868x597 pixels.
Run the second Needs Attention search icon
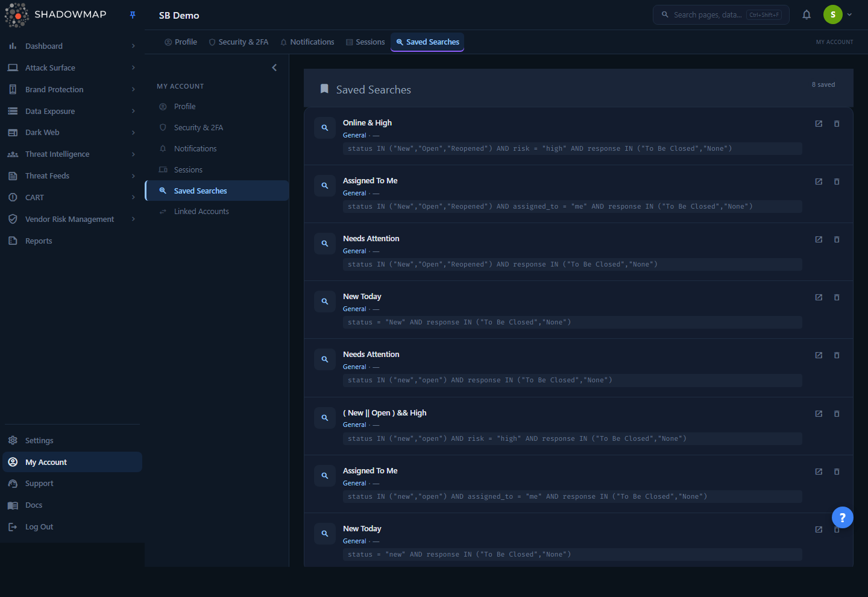pos(325,359)
